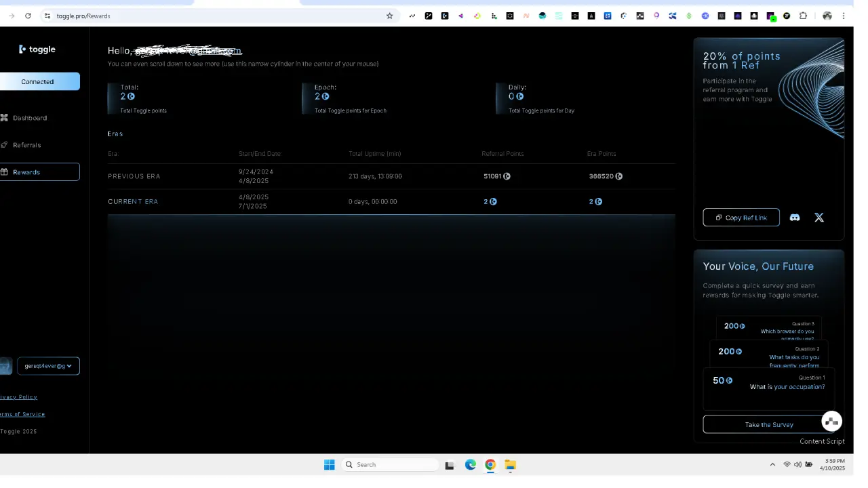Screen dimensions: 868x488
Task: Open the Discord link icon
Action: pos(795,218)
